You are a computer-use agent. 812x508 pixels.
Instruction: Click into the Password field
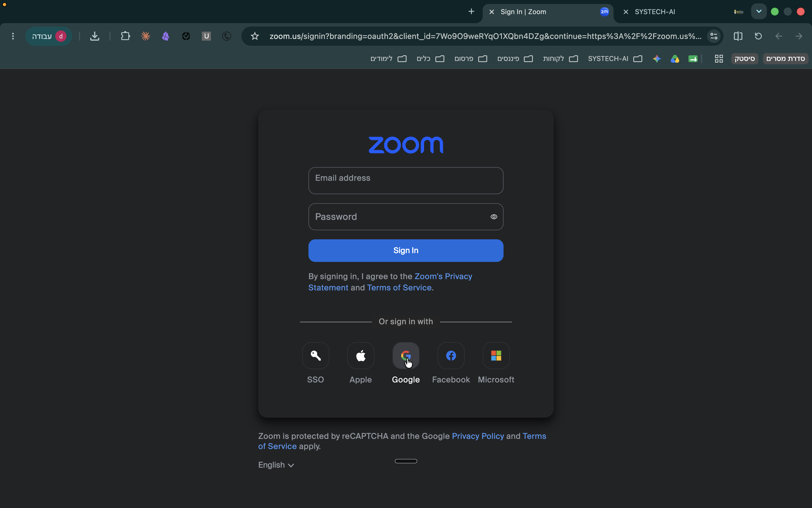pyautogui.click(x=406, y=217)
